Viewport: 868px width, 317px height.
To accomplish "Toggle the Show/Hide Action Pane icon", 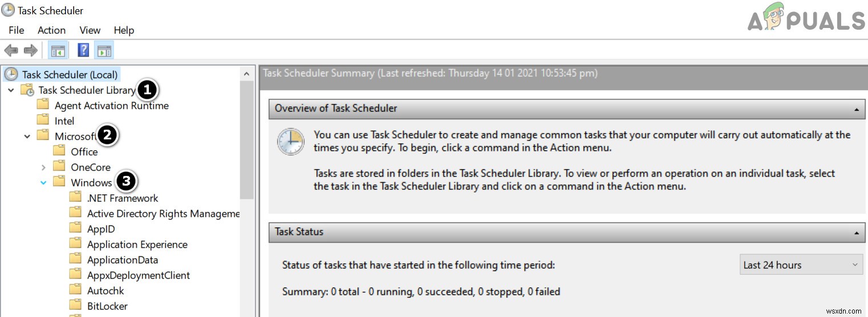I will 104,50.
